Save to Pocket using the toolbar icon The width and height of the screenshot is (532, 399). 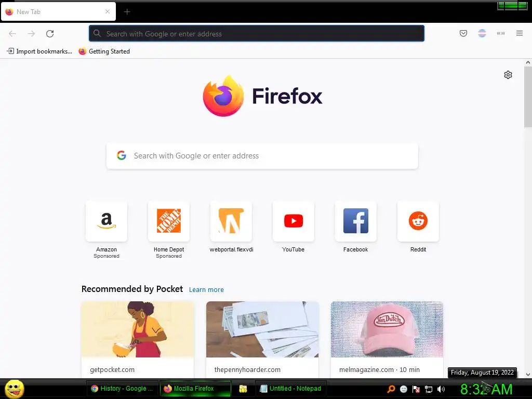[x=463, y=33]
